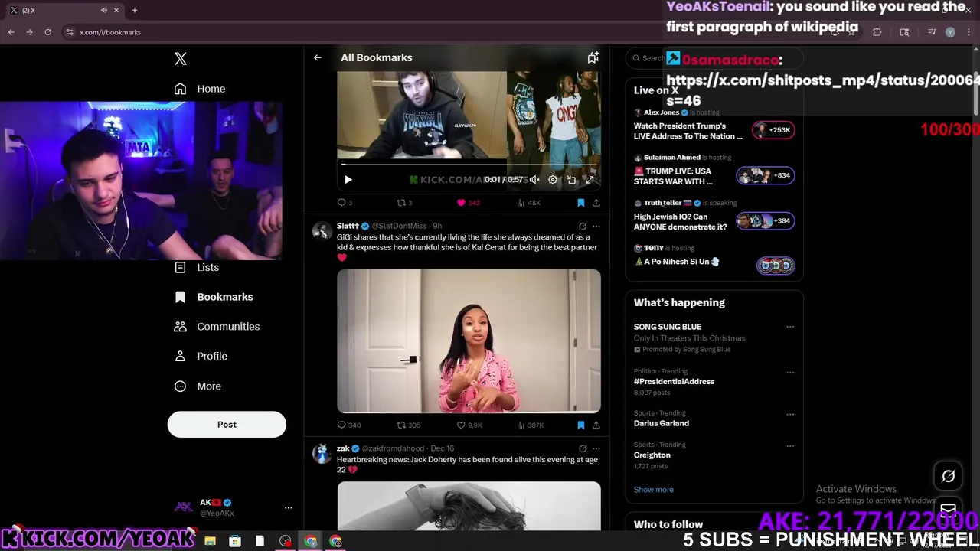Open Microsoft Store from the taskbar
The height and width of the screenshot is (551, 980).
[x=235, y=541]
